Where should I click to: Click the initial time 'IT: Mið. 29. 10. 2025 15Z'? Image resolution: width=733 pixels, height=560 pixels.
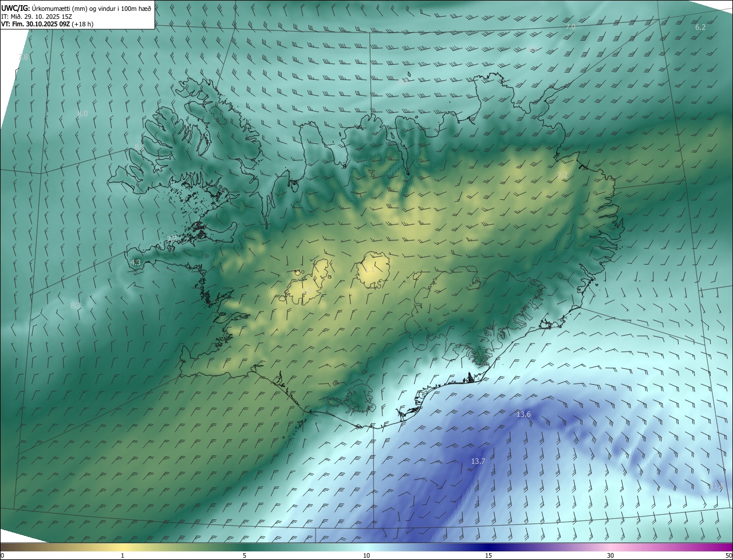[x=37, y=17]
